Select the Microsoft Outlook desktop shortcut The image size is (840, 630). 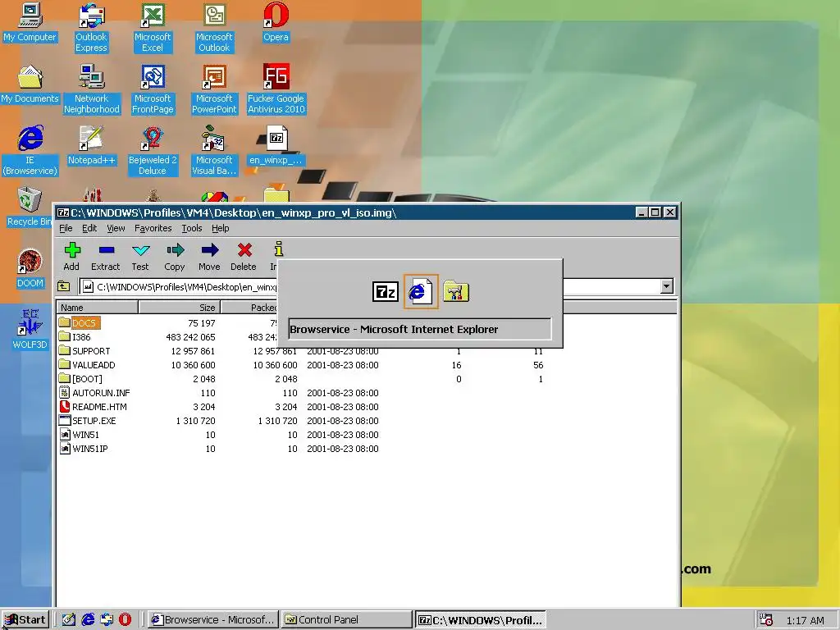[214, 28]
